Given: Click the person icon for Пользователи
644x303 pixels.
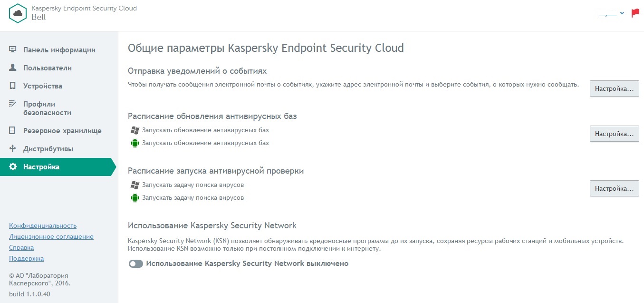Looking at the screenshot, I should tap(13, 68).
